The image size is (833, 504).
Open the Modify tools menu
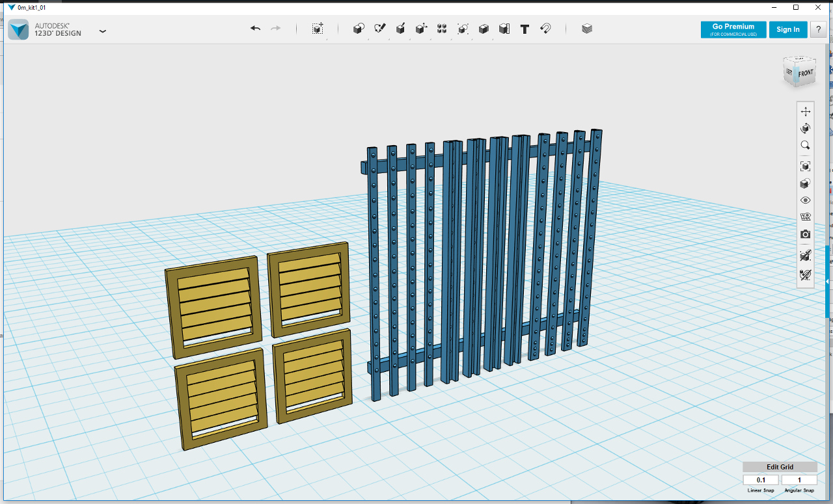421,29
